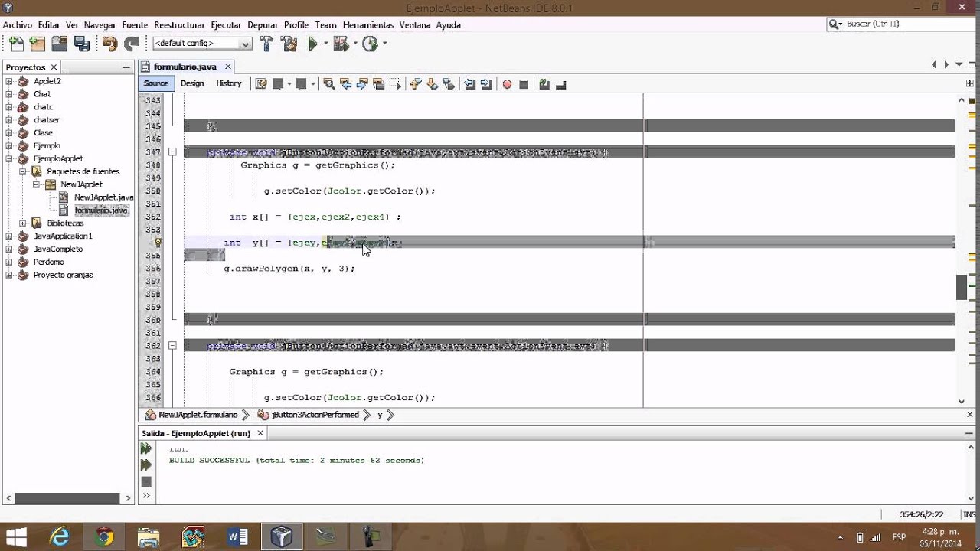
Task: Switch to History view
Action: [x=228, y=83]
